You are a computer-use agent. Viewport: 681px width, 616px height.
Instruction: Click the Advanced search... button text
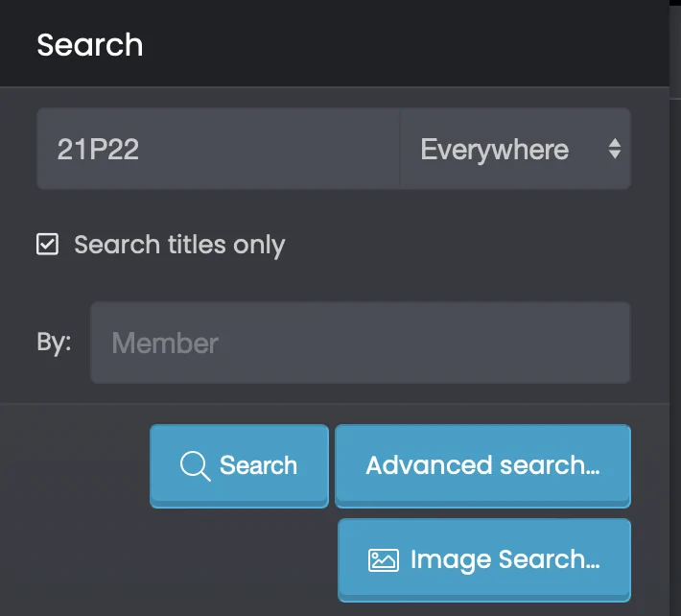coord(483,465)
